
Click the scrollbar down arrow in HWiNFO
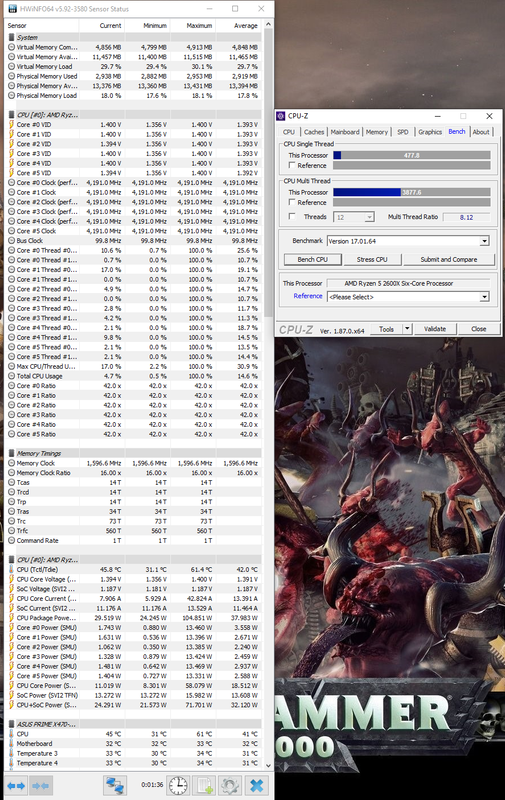pos(268,765)
